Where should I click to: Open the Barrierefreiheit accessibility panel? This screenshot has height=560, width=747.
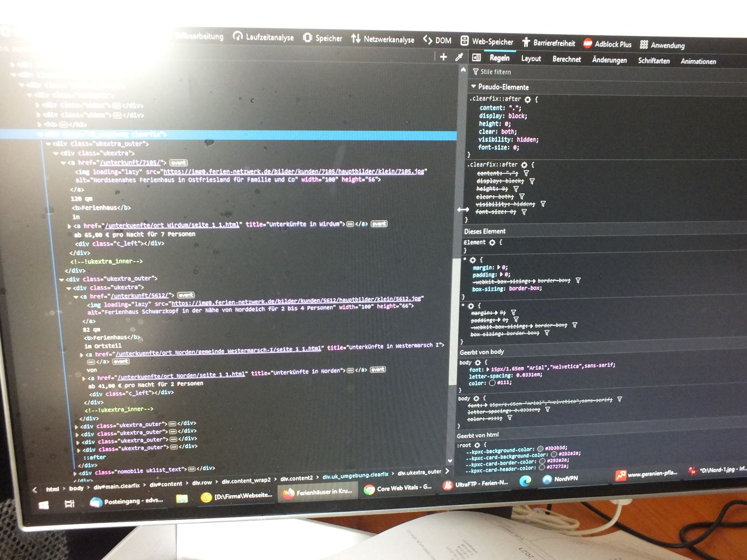click(x=549, y=43)
